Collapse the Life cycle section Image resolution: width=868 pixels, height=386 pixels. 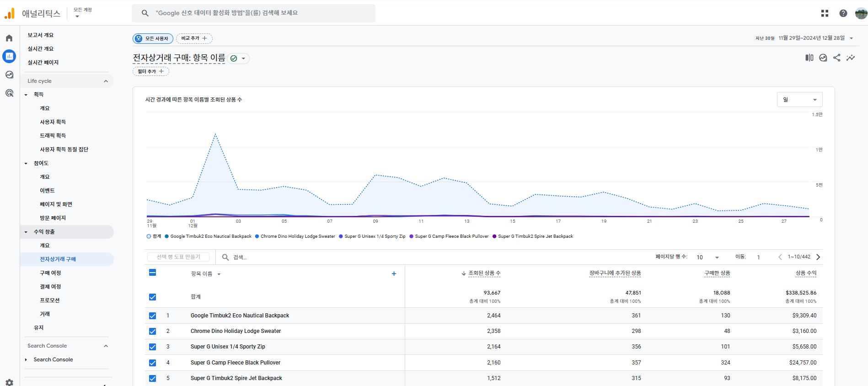click(67, 81)
